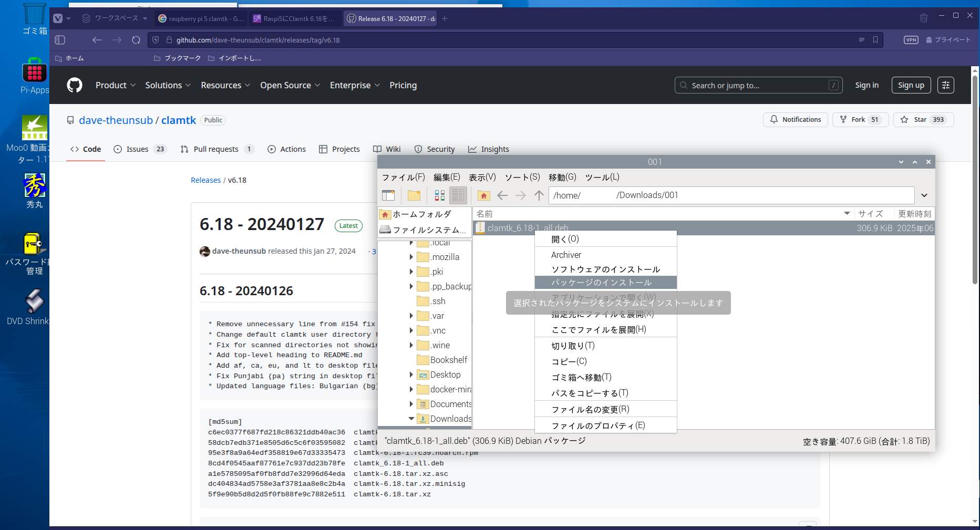Open the closed tabs trash icon

pyautogui.click(x=924, y=18)
